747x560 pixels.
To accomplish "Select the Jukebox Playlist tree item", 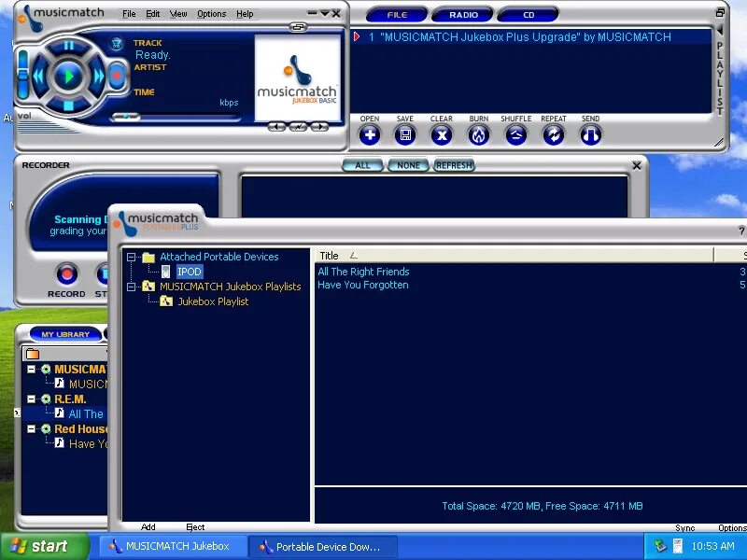I will pyautogui.click(x=213, y=301).
